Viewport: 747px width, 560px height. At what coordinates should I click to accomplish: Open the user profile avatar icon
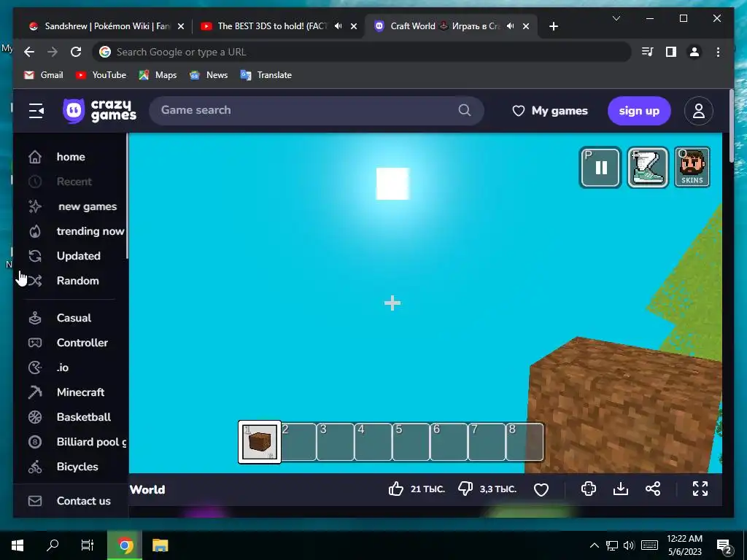pyautogui.click(x=698, y=111)
